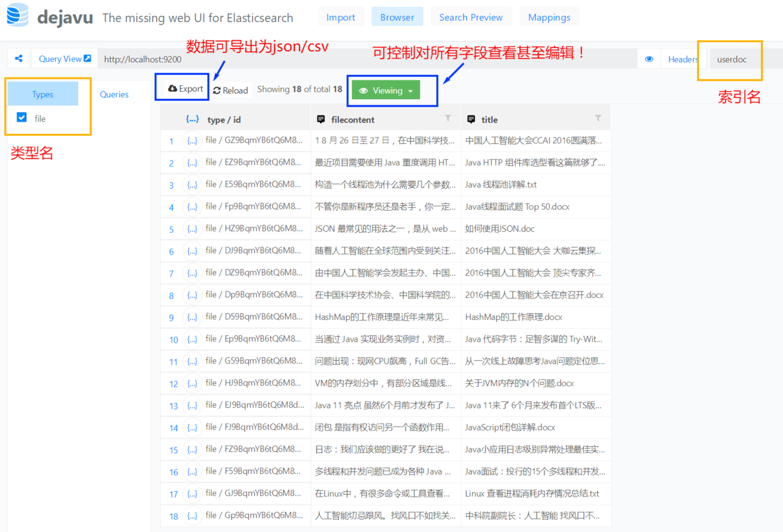The height and width of the screenshot is (532, 783).
Task: Click the userdoc index name field
Action: 732,59
